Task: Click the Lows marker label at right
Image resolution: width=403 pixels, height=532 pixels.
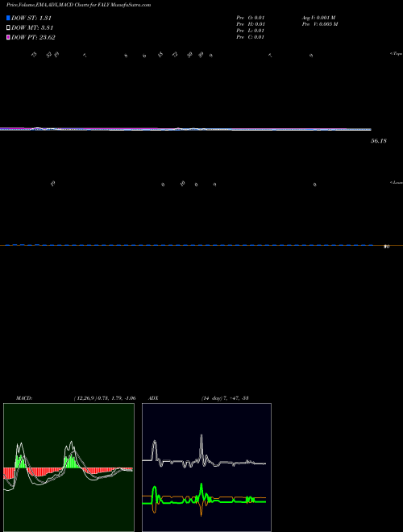Action: pyautogui.click(x=397, y=182)
